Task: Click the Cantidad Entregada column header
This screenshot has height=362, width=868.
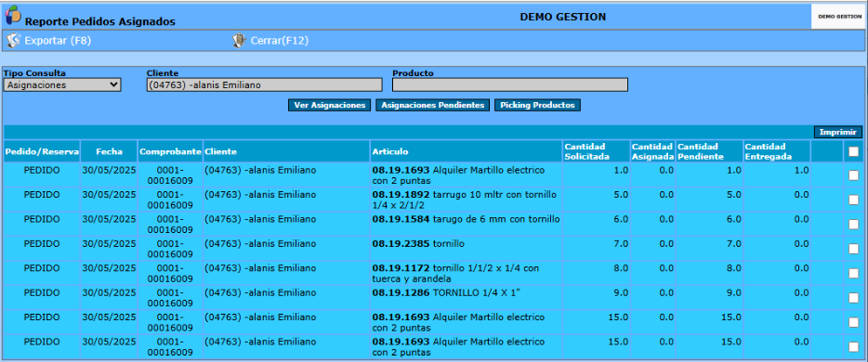Action: click(777, 151)
